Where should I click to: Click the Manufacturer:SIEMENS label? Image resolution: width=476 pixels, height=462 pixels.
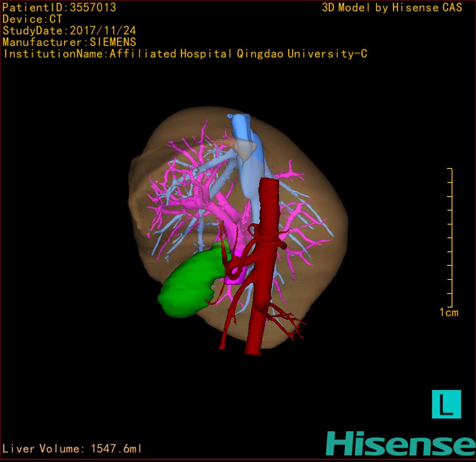(69, 42)
